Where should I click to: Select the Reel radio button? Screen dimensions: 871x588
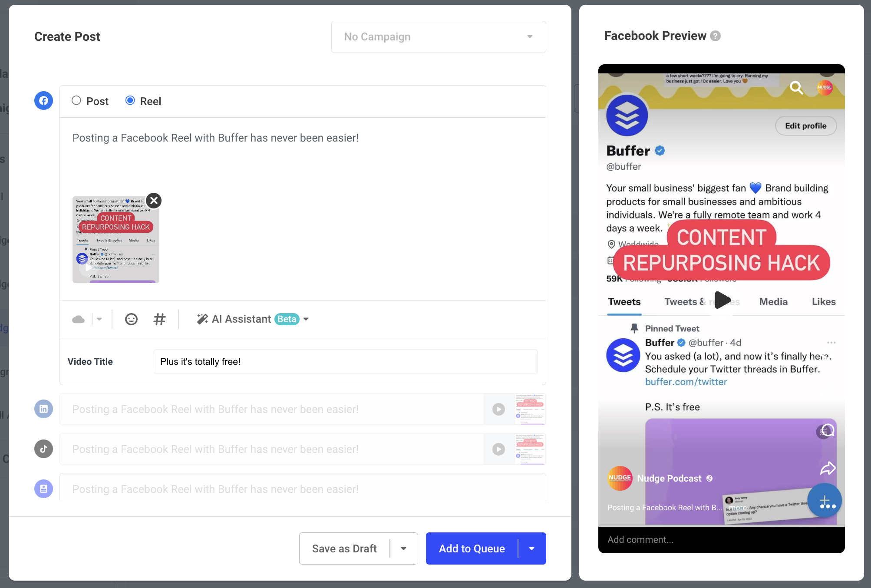pyautogui.click(x=130, y=100)
